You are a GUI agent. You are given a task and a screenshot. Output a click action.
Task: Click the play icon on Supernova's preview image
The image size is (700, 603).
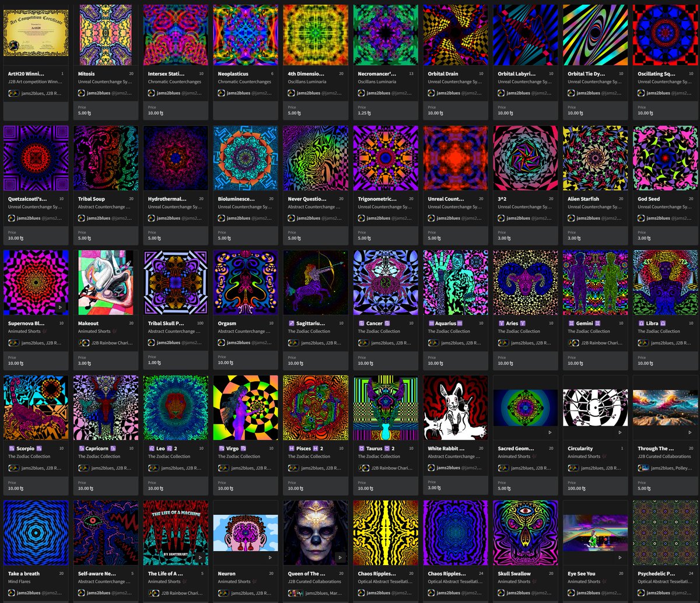click(60, 307)
